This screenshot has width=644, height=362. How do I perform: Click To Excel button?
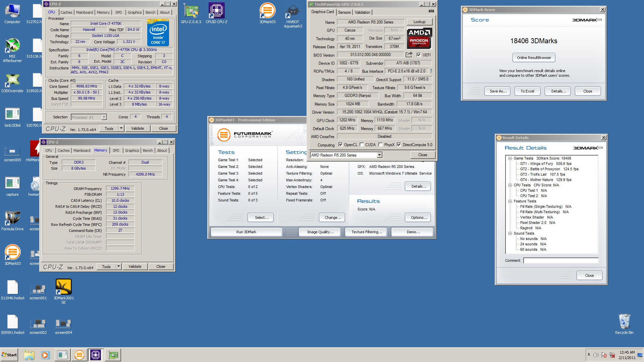527,91
